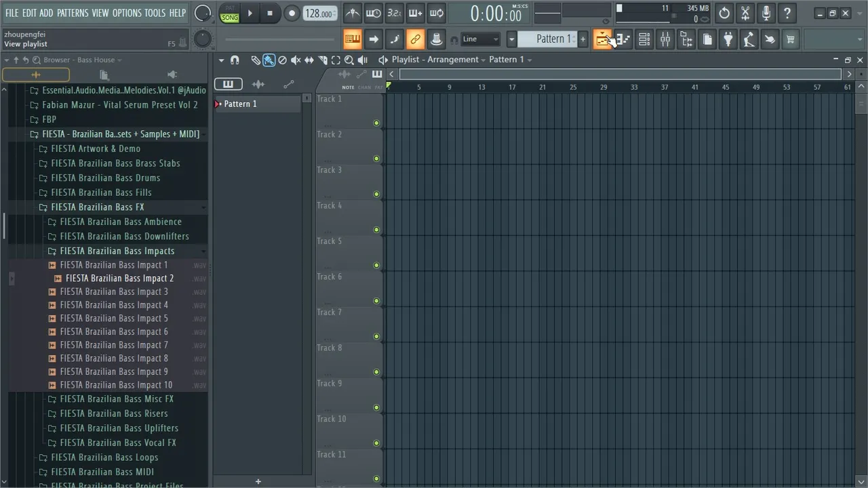Open the channel rack icon

tap(644, 39)
